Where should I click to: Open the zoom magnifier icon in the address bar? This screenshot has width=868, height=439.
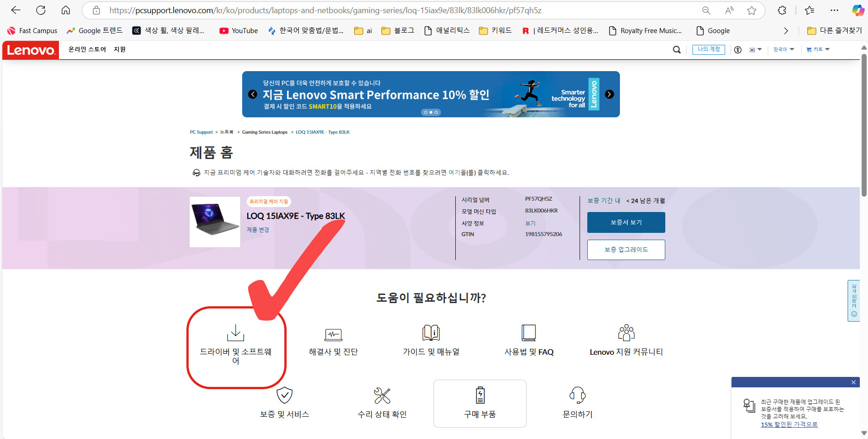point(706,10)
